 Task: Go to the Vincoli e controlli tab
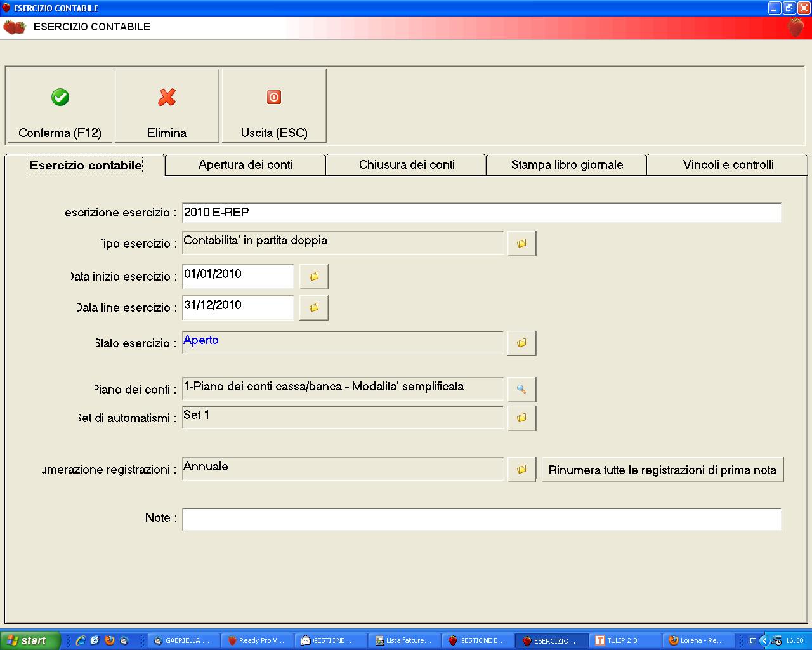[x=728, y=165]
